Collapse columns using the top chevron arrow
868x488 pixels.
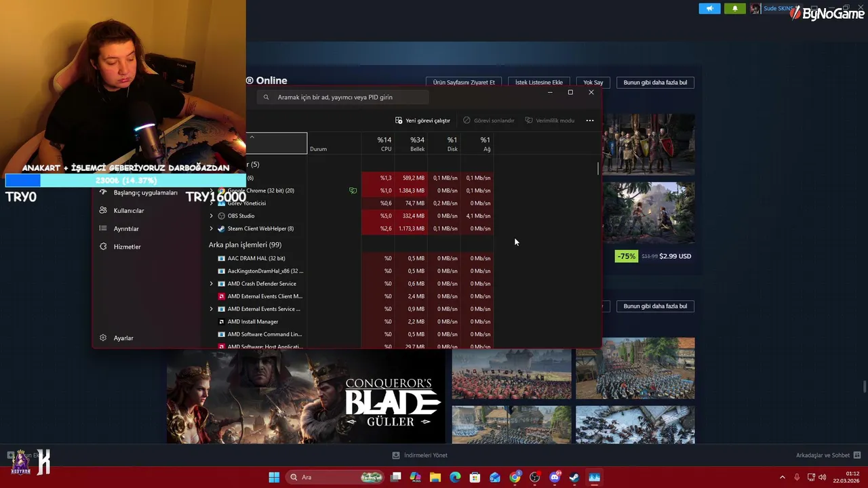pyautogui.click(x=252, y=137)
